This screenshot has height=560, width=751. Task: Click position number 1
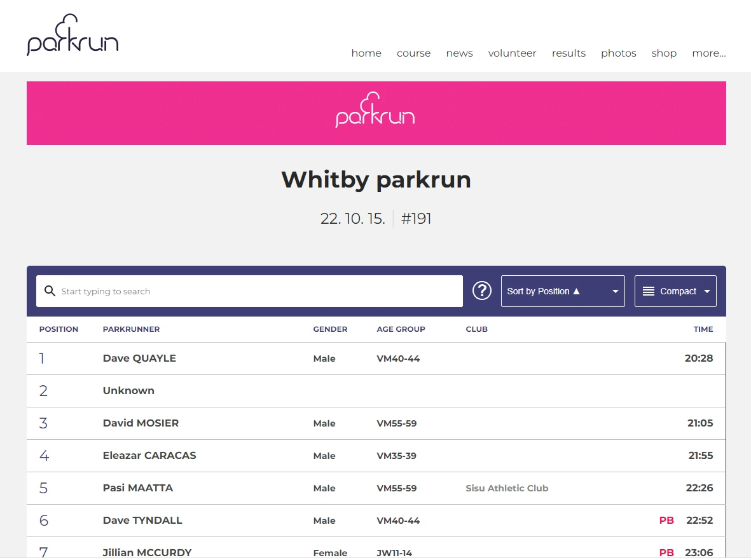(42, 358)
